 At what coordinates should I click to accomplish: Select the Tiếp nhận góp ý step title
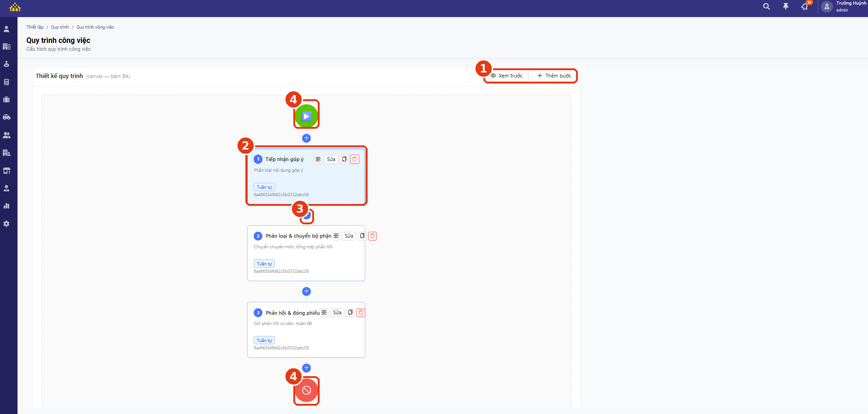285,159
